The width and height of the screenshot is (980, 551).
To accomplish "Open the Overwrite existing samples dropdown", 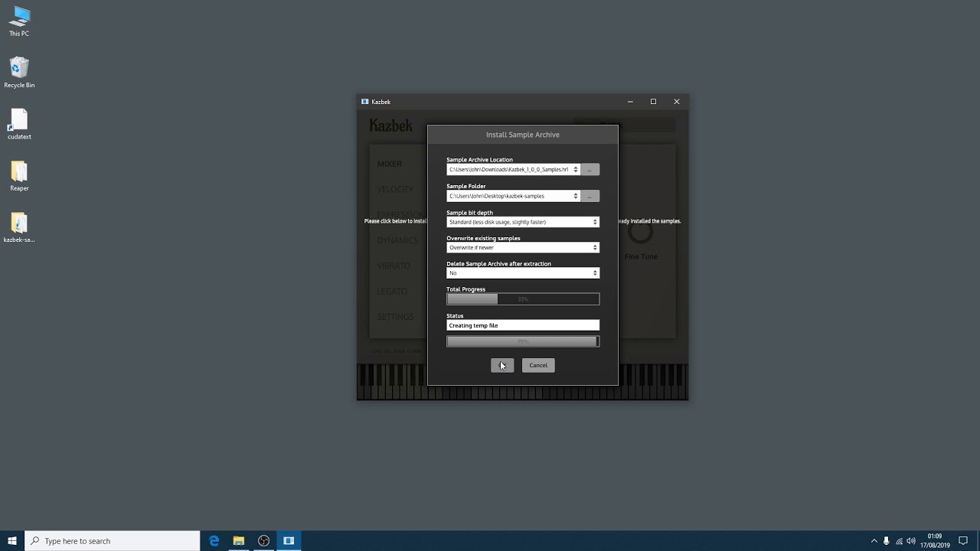I will point(523,247).
